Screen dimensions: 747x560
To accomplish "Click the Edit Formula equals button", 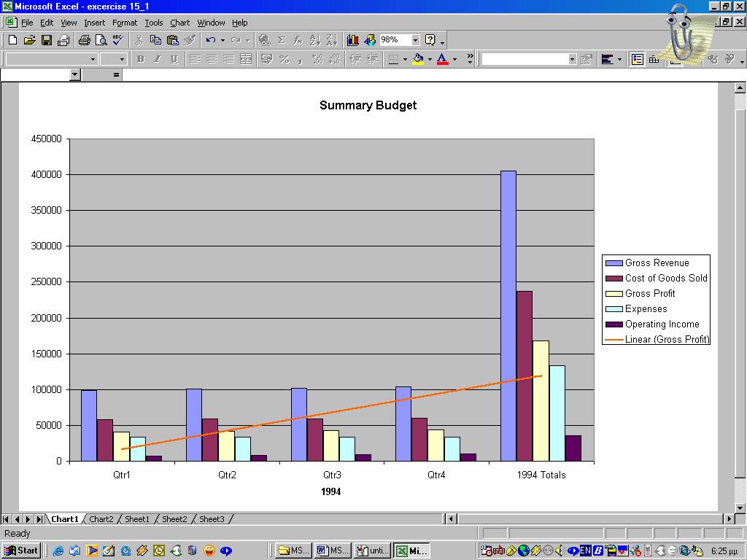I will point(116,75).
